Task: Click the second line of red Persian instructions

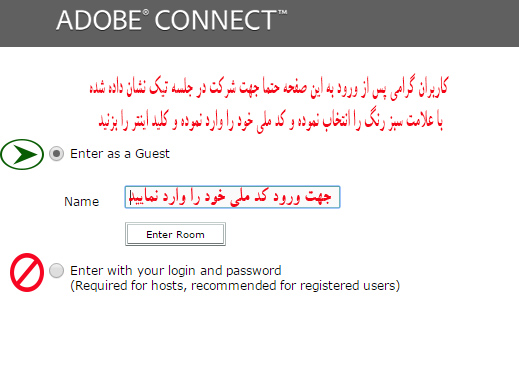Action: [x=270, y=121]
